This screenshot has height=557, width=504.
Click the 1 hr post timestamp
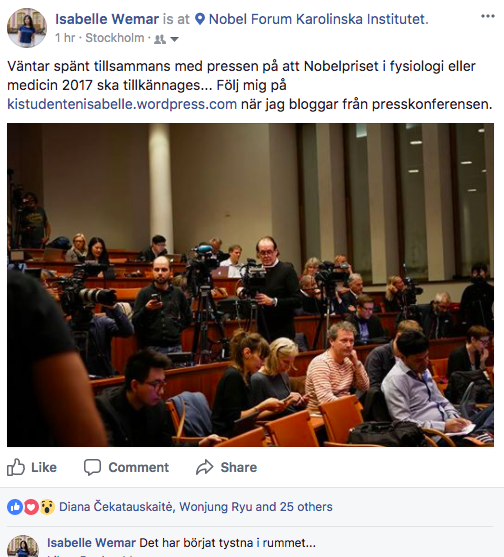tap(65, 38)
